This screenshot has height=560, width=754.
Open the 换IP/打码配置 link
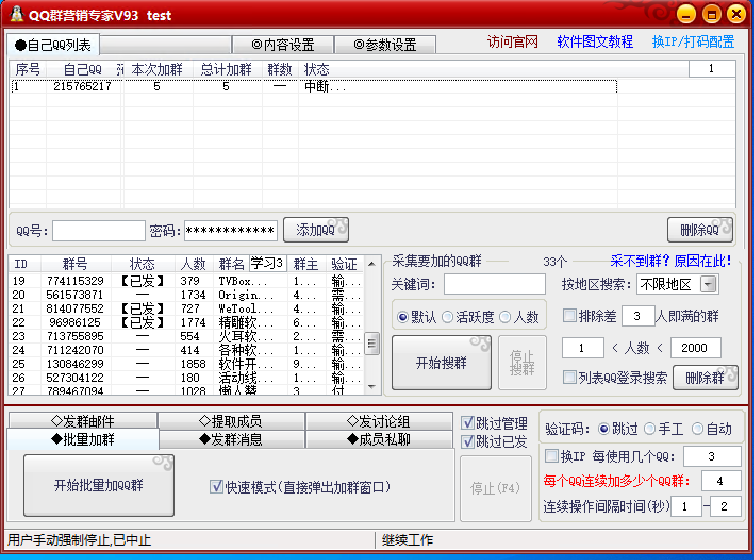(x=693, y=42)
